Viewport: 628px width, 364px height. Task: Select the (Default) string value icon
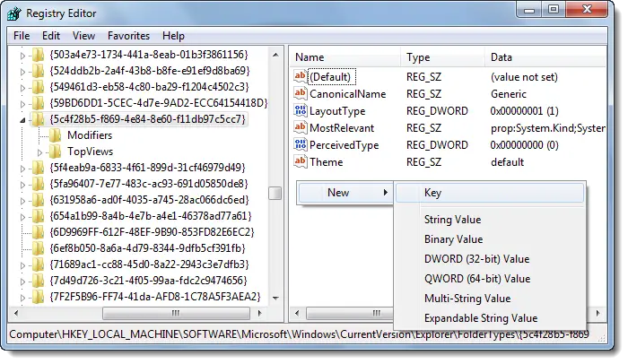[x=301, y=76]
